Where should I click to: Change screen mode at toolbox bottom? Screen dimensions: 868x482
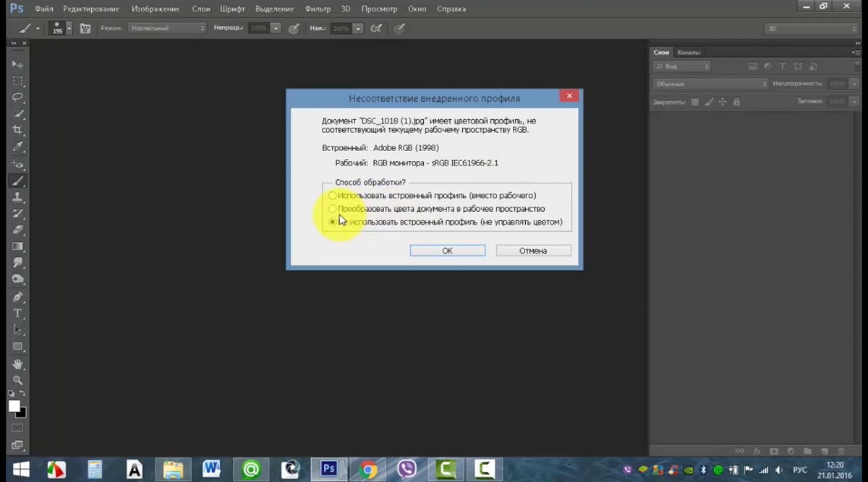click(18, 445)
